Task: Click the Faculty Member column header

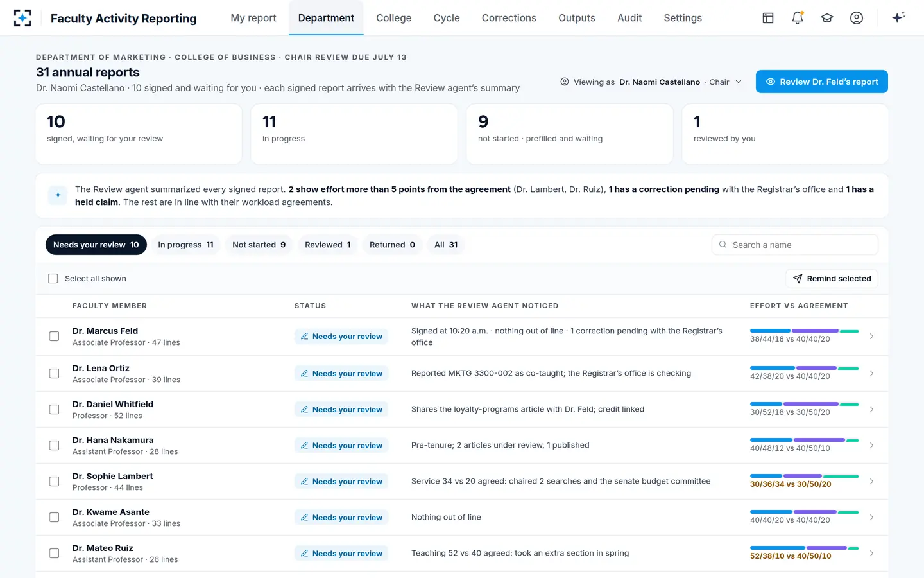Action: (x=110, y=306)
